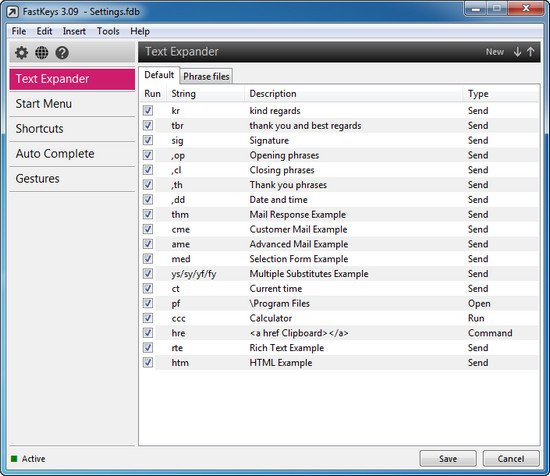Sort by the Description column header
Image resolution: width=550 pixels, height=476 pixels.
(354, 94)
